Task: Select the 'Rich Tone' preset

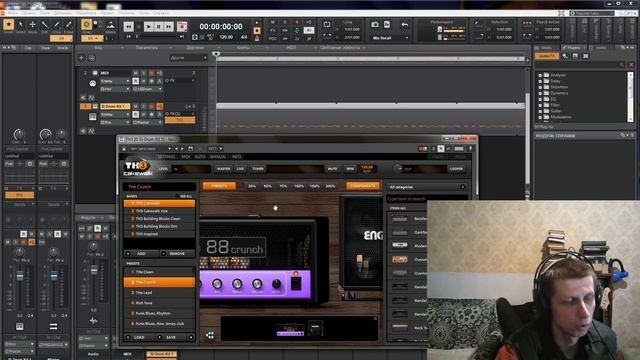Action: [x=159, y=303]
